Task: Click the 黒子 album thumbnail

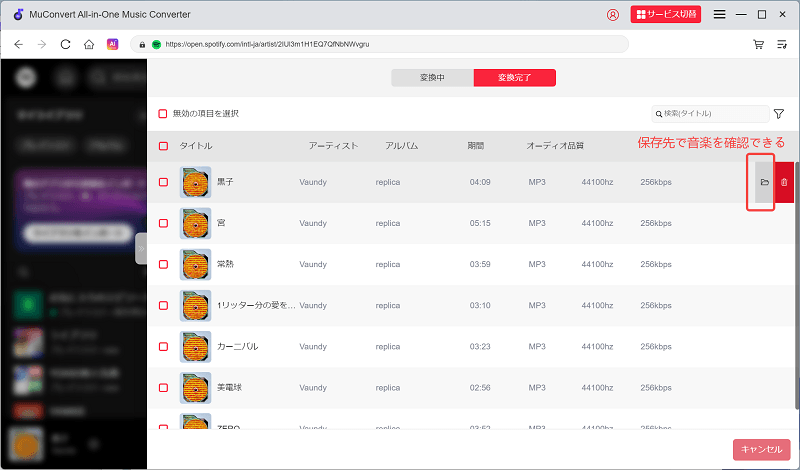Action: click(x=195, y=182)
